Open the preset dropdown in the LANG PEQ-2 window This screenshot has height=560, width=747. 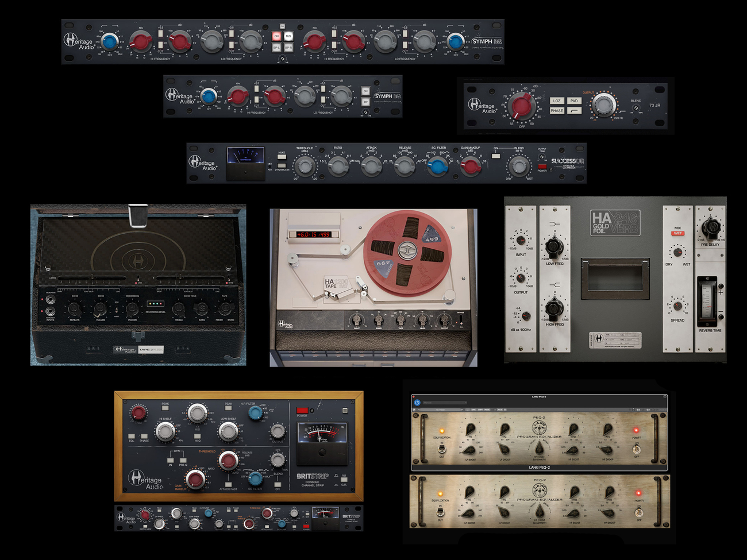click(444, 403)
